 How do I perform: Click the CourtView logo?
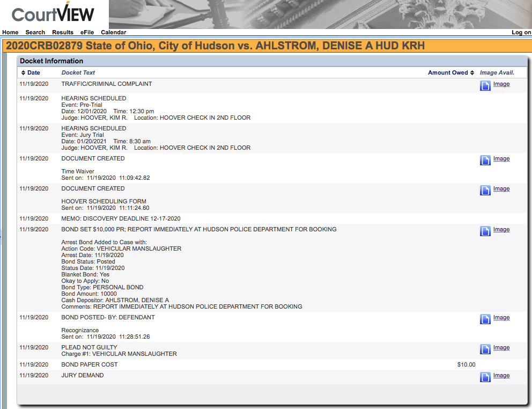click(x=53, y=13)
